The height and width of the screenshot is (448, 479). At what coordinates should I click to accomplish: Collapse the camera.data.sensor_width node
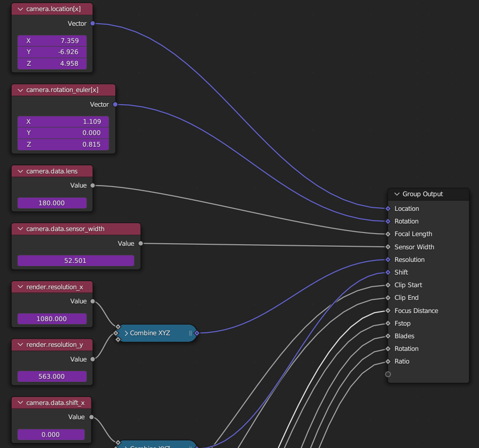[20, 229]
